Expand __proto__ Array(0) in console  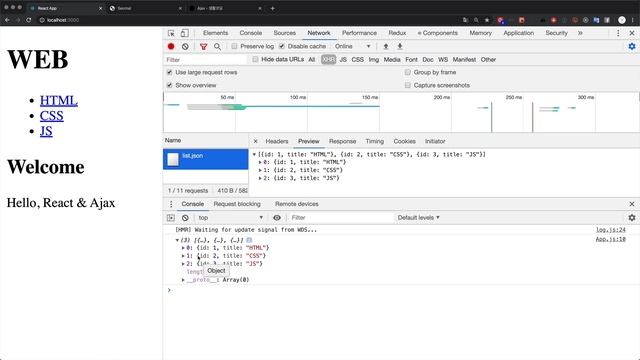(x=183, y=280)
